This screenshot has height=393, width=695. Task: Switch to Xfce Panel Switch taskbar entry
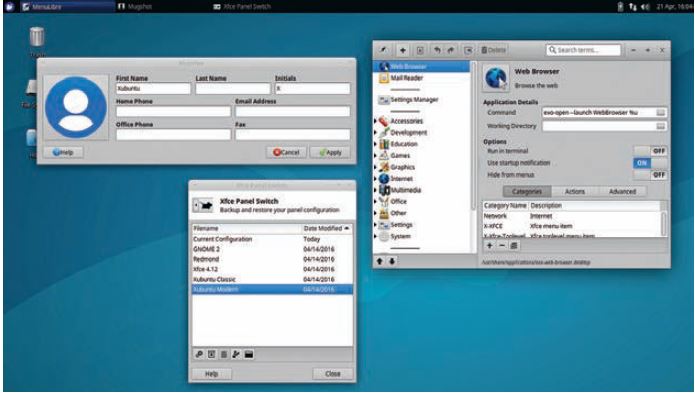pos(242,7)
